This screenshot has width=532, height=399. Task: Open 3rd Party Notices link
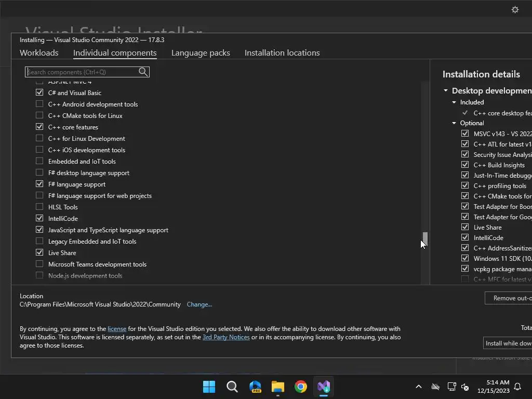[x=226, y=337]
